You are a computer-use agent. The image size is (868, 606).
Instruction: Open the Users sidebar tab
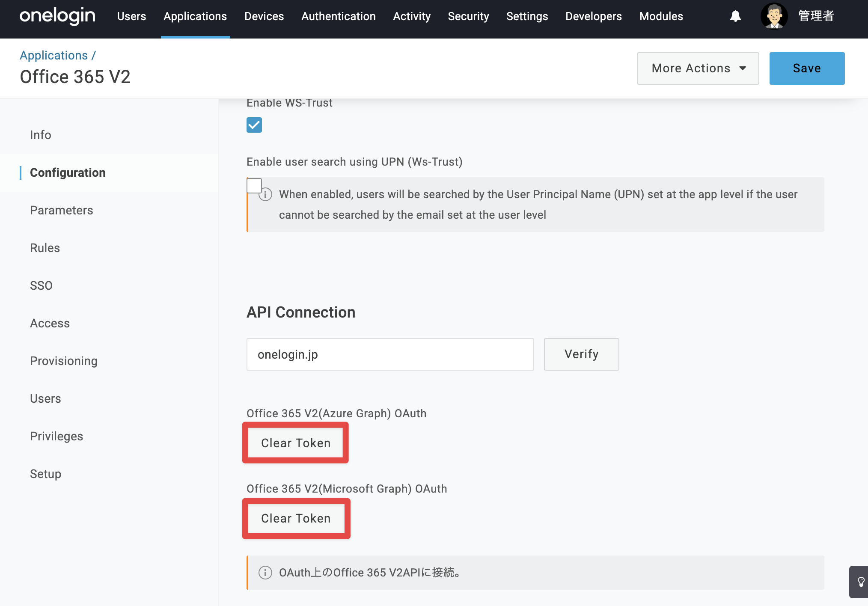tap(45, 399)
